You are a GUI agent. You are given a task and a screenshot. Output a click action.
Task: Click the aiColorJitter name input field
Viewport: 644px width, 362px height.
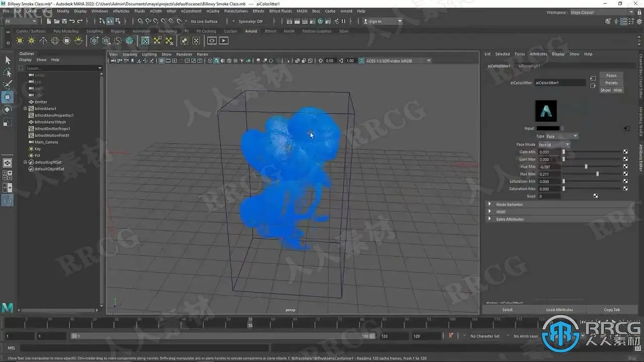(x=560, y=82)
